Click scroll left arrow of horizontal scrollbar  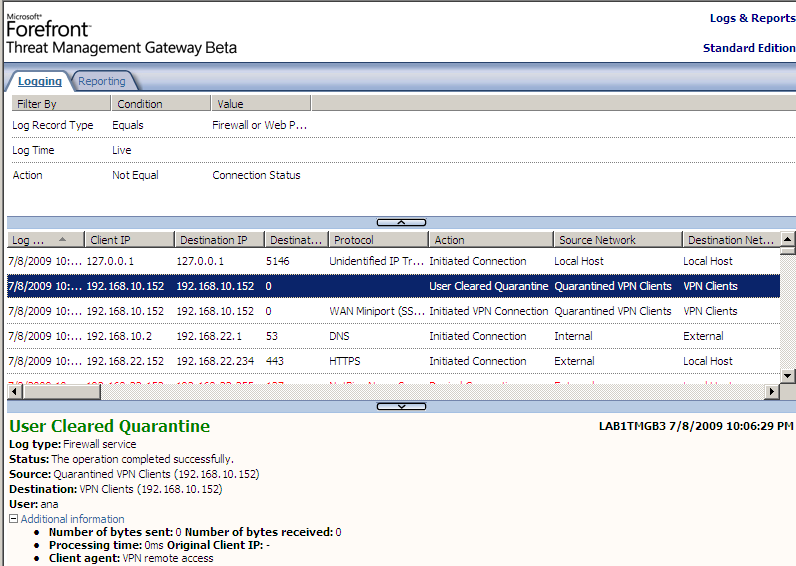pos(14,391)
